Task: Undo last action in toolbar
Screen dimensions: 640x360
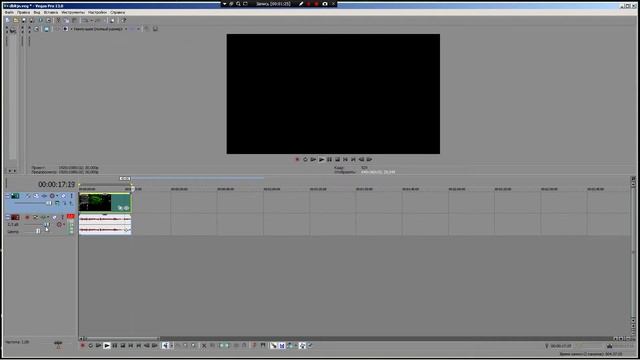Action: click(x=85, y=20)
